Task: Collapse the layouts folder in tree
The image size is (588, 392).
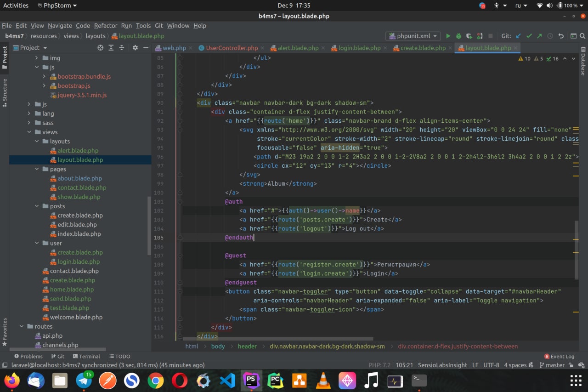Action: pos(38,142)
